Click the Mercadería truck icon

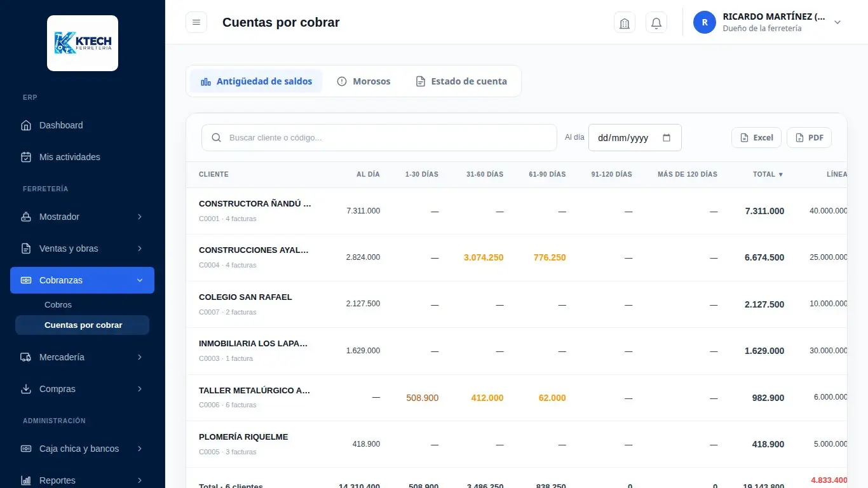tap(26, 357)
